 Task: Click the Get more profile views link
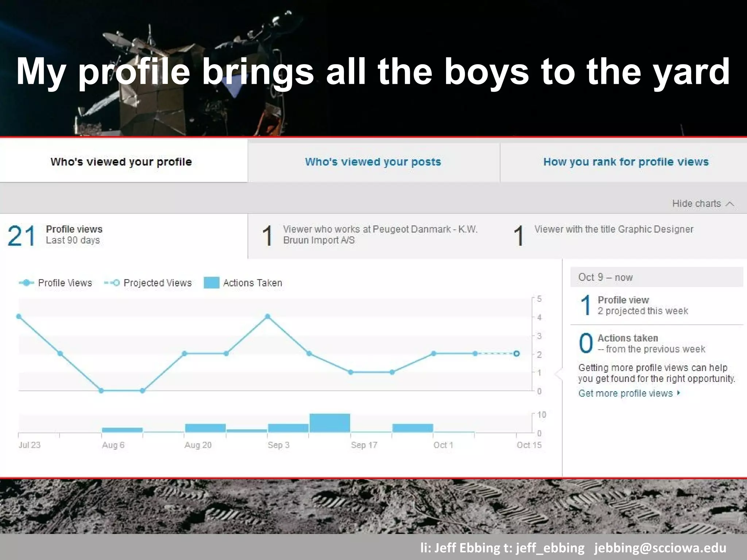pos(625,393)
